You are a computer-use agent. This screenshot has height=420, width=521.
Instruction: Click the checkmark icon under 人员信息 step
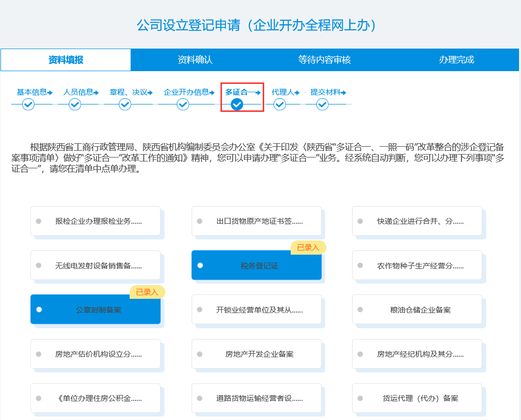coord(75,104)
